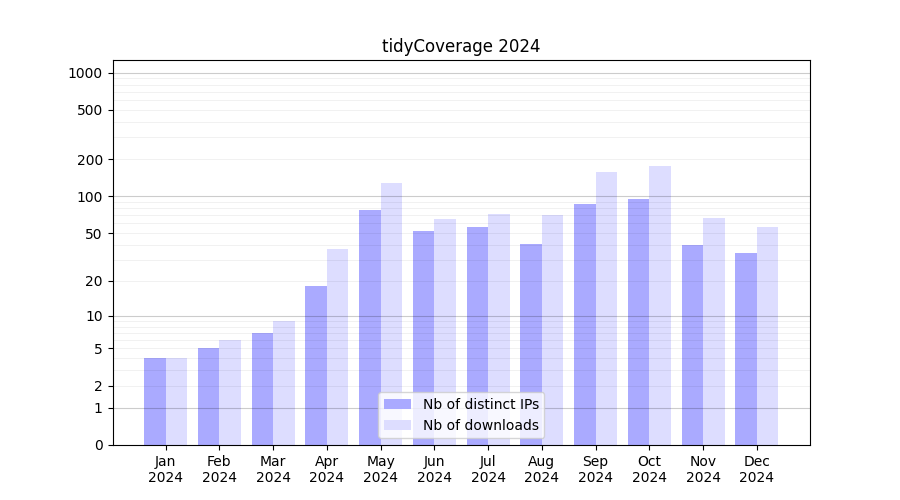Viewport: 900px width, 500px height.
Task: Click the February downloads bar
Action: click(x=230, y=392)
